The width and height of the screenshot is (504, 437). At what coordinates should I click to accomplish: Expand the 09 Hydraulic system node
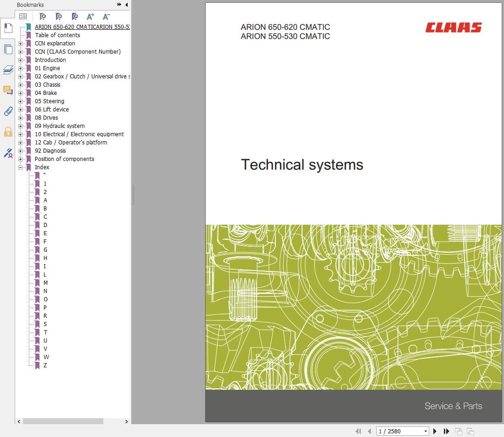pyautogui.click(x=21, y=126)
